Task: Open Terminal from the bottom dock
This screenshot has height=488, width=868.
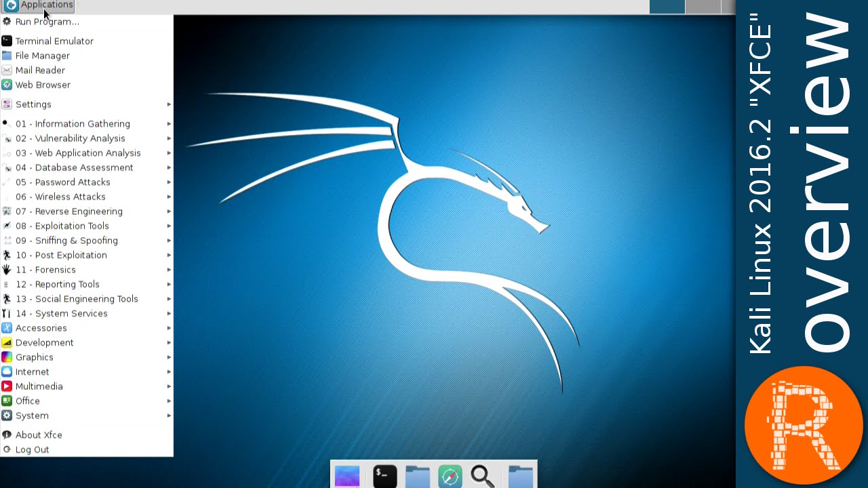Action: (x=384, y=476)
